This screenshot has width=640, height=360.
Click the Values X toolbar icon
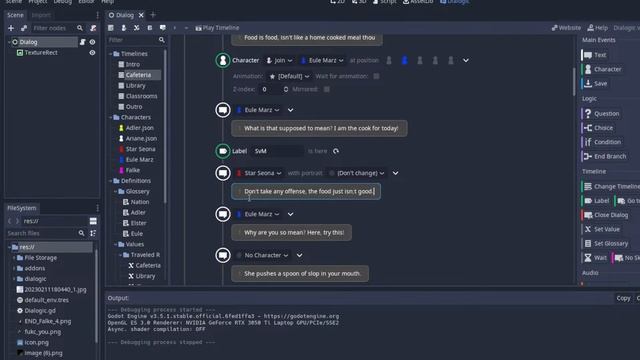pyautogui.click(x=137, y=28)
